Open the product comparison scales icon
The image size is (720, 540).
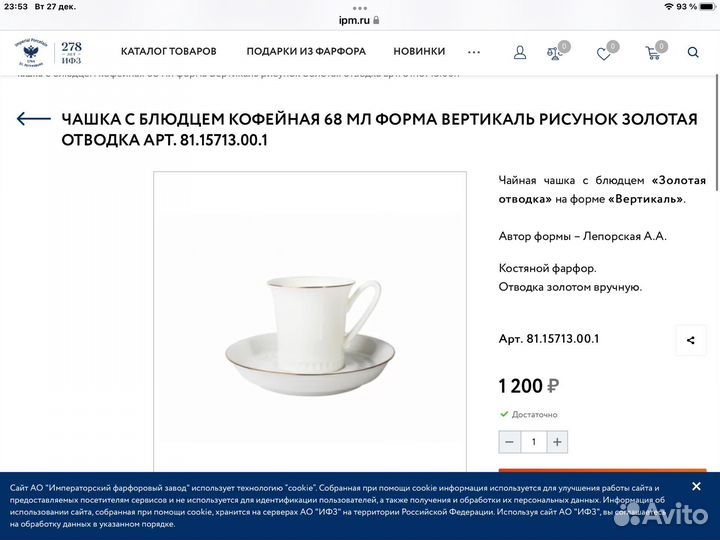coord(555,53)
